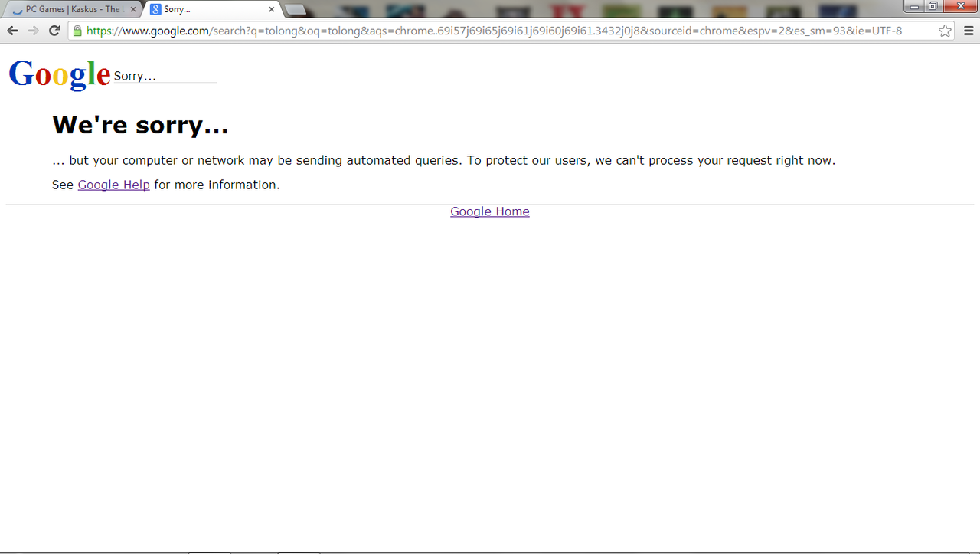980x554 pixels.
Task: Open a new tab
Action: click(x=296, y=9)
